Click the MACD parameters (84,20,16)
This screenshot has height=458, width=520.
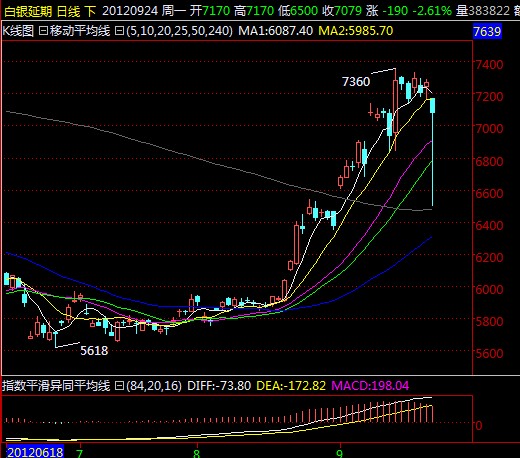pyautogui.click(x=154, y=386)
